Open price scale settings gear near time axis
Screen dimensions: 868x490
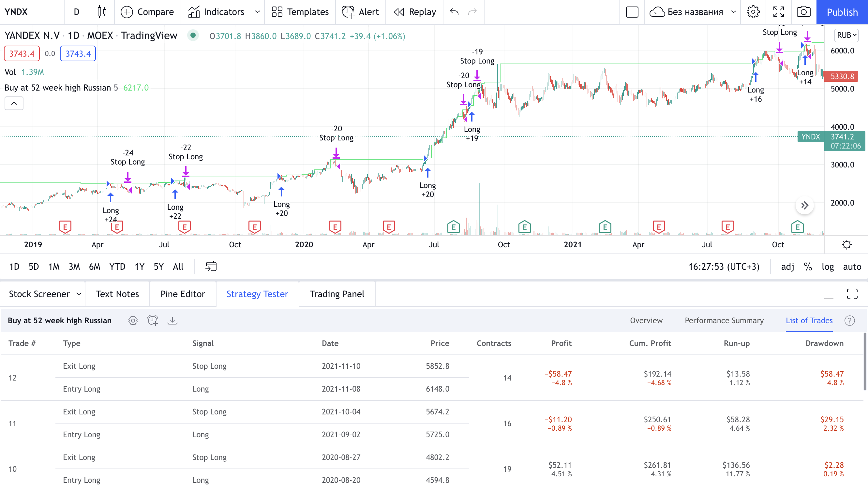pyautogui.click(x=847, y=244)
